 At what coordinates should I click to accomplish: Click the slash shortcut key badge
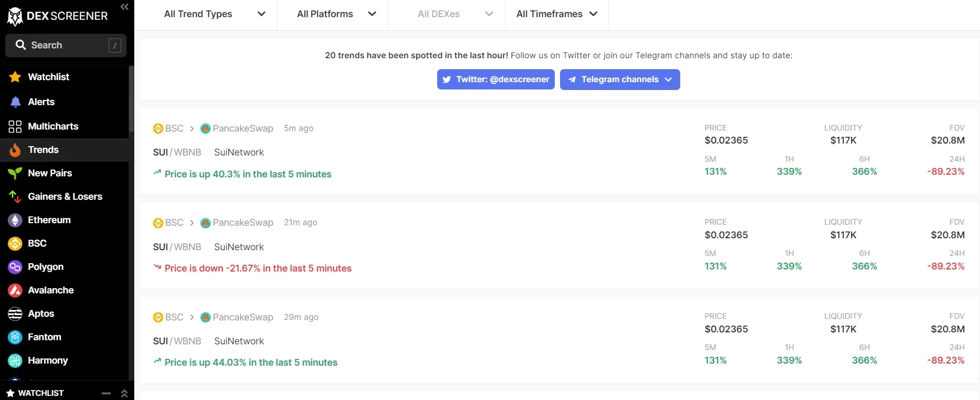coord(115,46)
